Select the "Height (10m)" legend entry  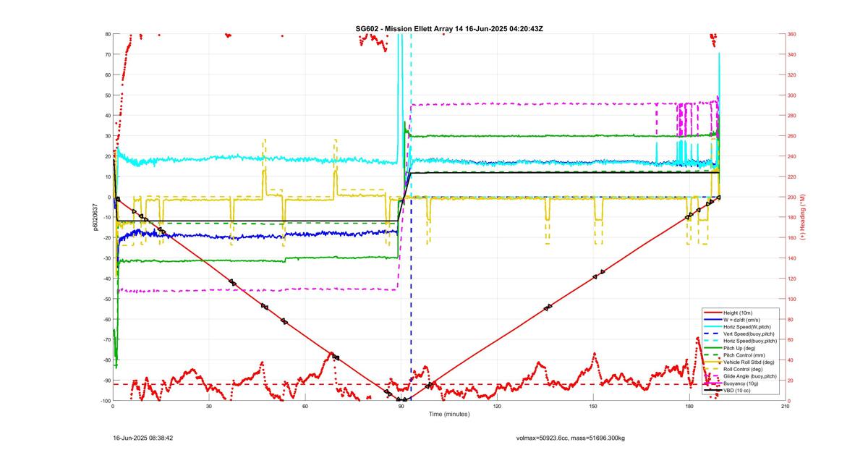pos(738,313)
